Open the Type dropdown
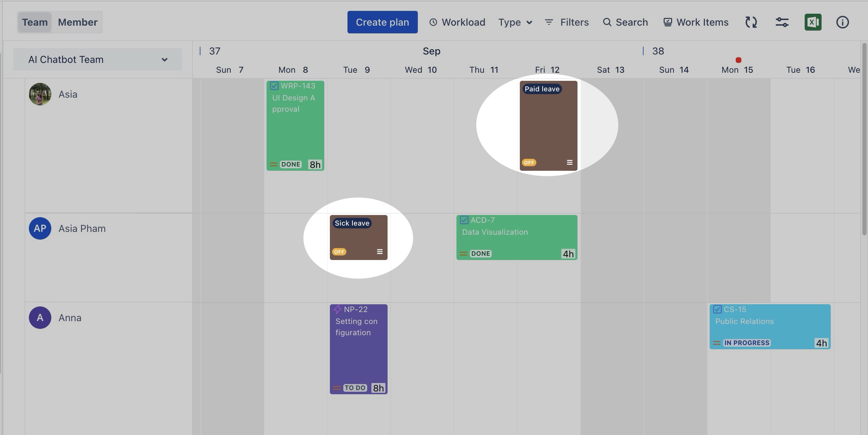 point(515,22)
